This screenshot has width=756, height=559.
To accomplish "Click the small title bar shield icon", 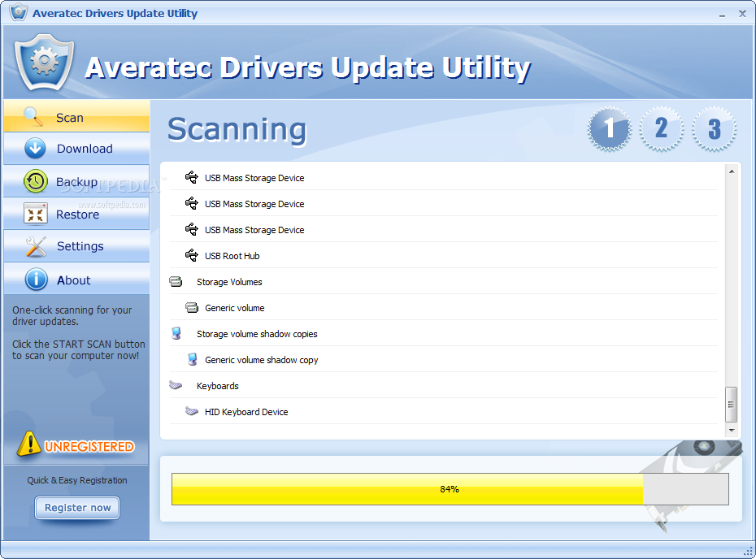I will pos(19,12).
